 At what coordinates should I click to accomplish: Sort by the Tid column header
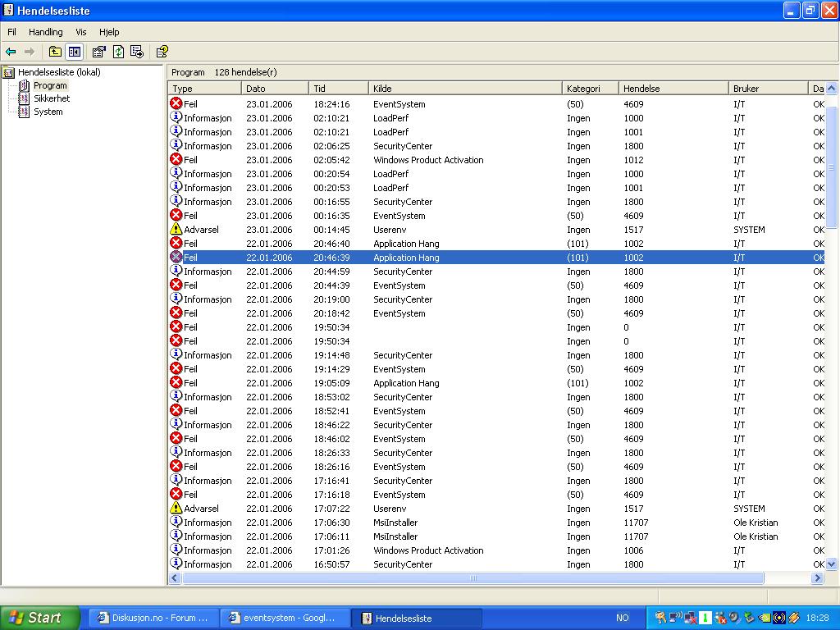[x=339, y=89]
